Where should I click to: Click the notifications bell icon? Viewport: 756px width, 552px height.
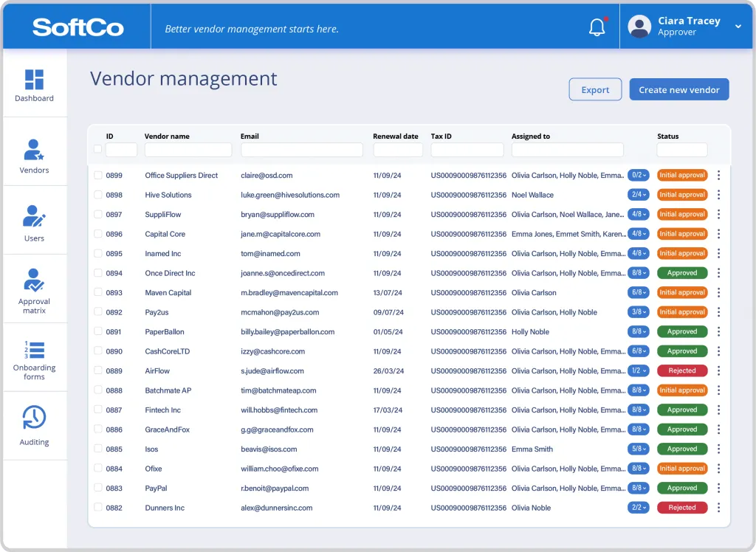pos(597,27)
